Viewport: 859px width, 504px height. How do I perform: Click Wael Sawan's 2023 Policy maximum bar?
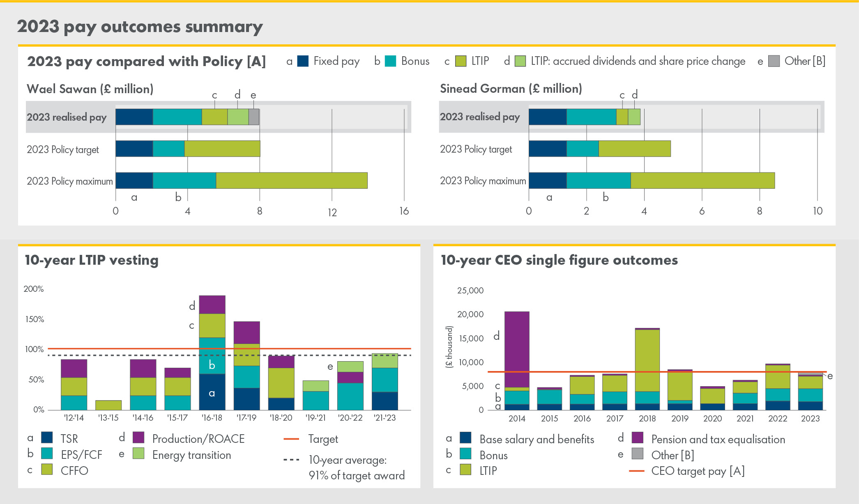[x=242, y=181]
